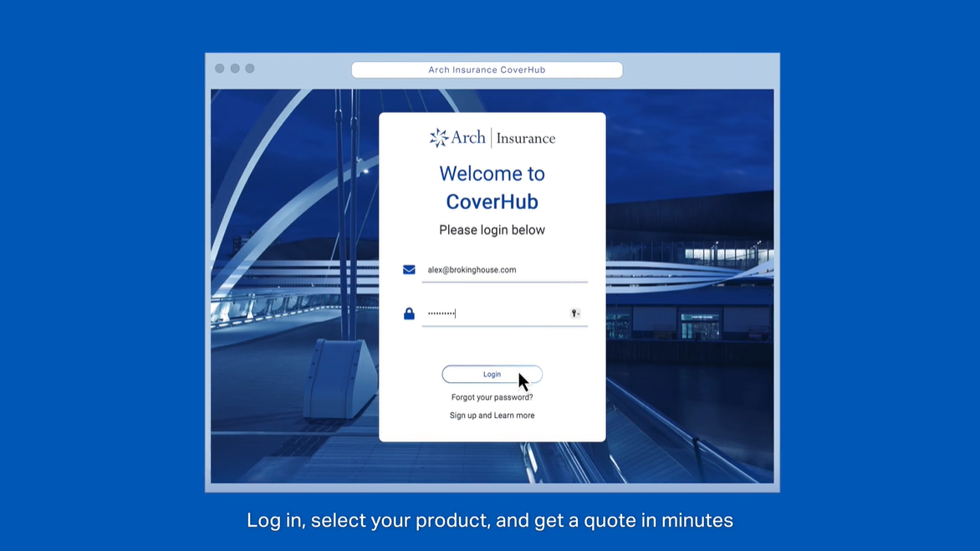980x551 pixels.
Task: Click the Welcome to CoverHub heading
Action: tap(492, 187)
